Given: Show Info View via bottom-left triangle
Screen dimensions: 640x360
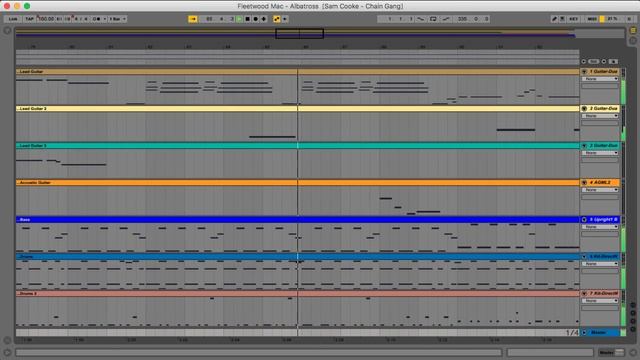Looking at the screenshot, I should [x=7, y=352].
